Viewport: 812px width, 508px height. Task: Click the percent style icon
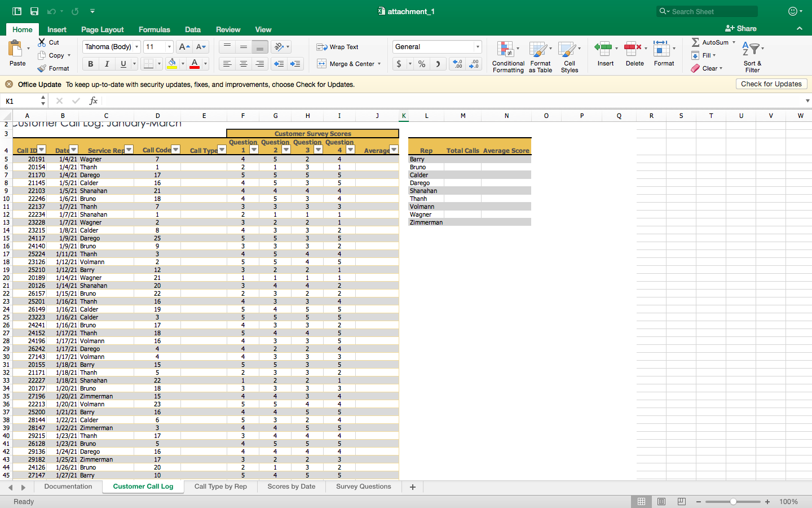(421, 64)
